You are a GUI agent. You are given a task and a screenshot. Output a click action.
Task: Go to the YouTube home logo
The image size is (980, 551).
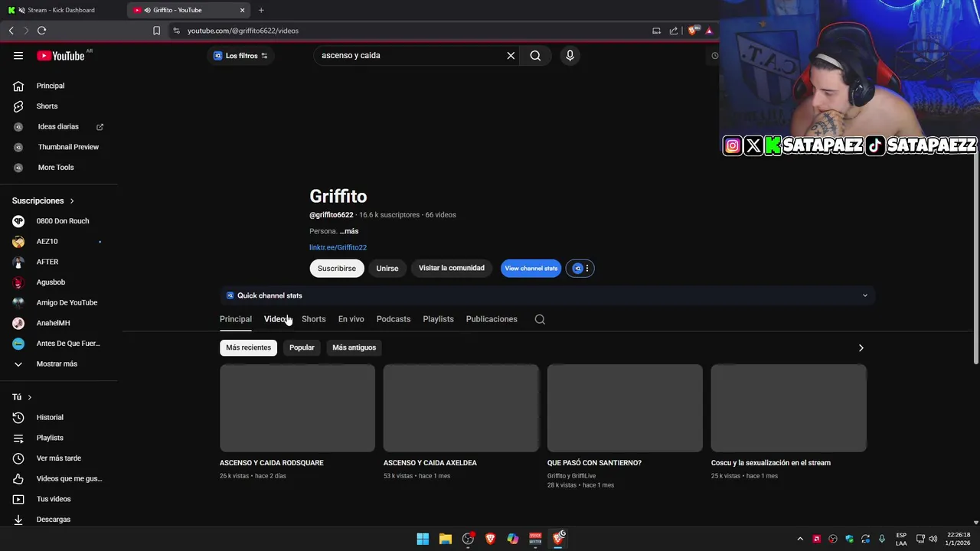pyautogui.click(x=60, y=56)
